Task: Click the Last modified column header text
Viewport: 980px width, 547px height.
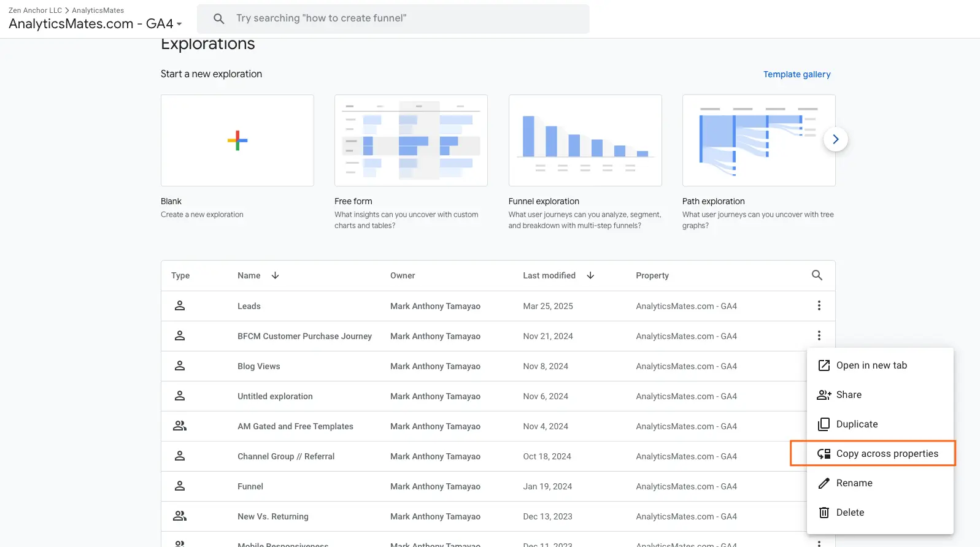Action: point(549,275)
